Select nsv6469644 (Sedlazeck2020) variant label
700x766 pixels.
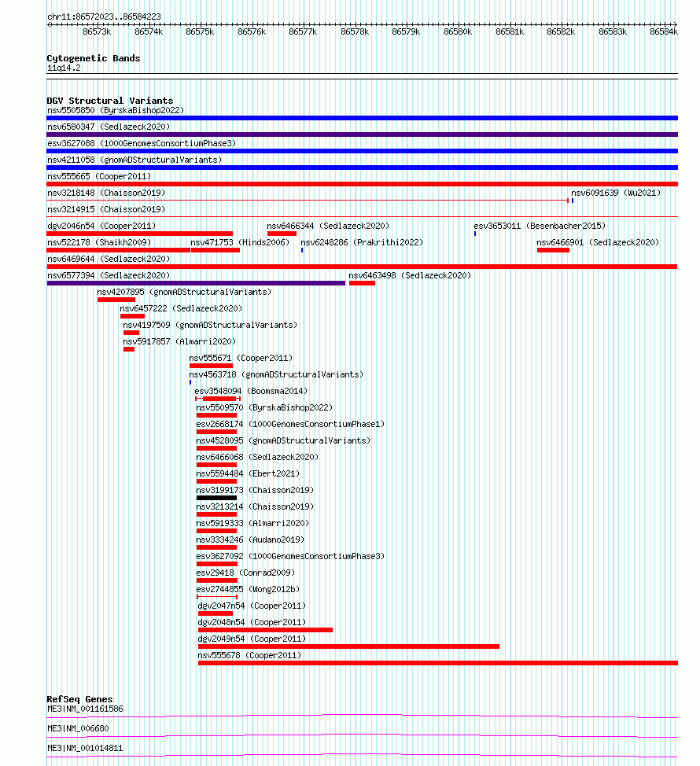coord(109,260)
